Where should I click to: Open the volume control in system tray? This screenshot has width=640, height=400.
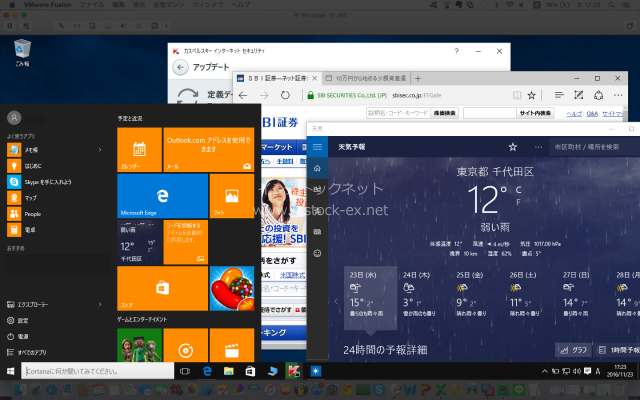(577, 371)
